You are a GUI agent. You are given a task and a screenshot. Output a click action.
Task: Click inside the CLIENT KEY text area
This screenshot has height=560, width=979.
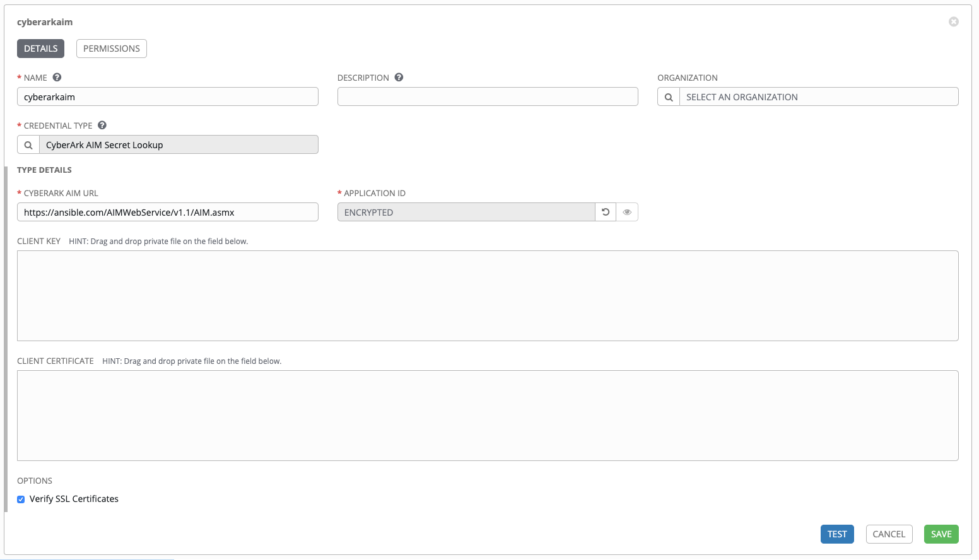coord(488,296)
